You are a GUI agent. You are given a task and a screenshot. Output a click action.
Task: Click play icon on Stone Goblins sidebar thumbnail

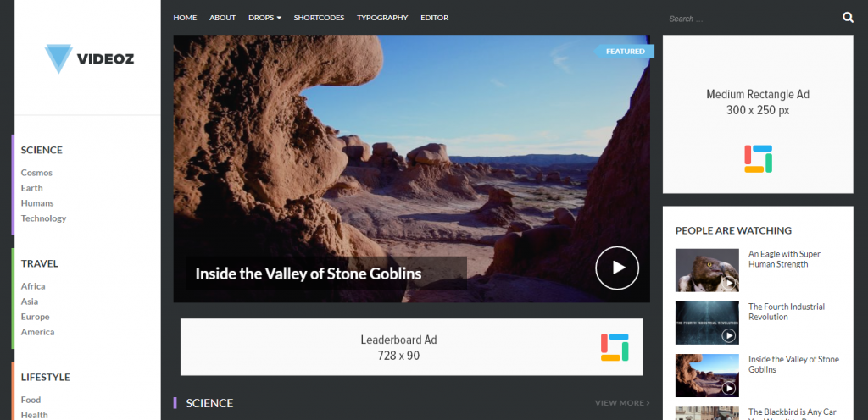tap(729, 389)
